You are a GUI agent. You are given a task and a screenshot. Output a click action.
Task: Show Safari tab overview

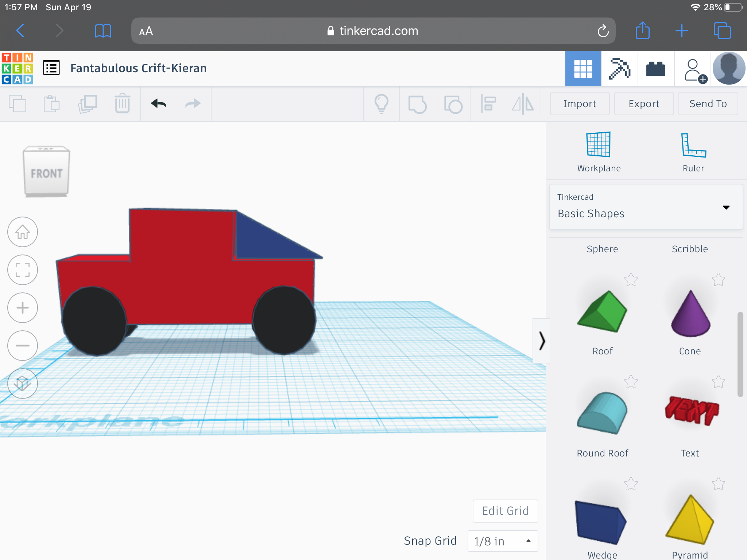722,31
